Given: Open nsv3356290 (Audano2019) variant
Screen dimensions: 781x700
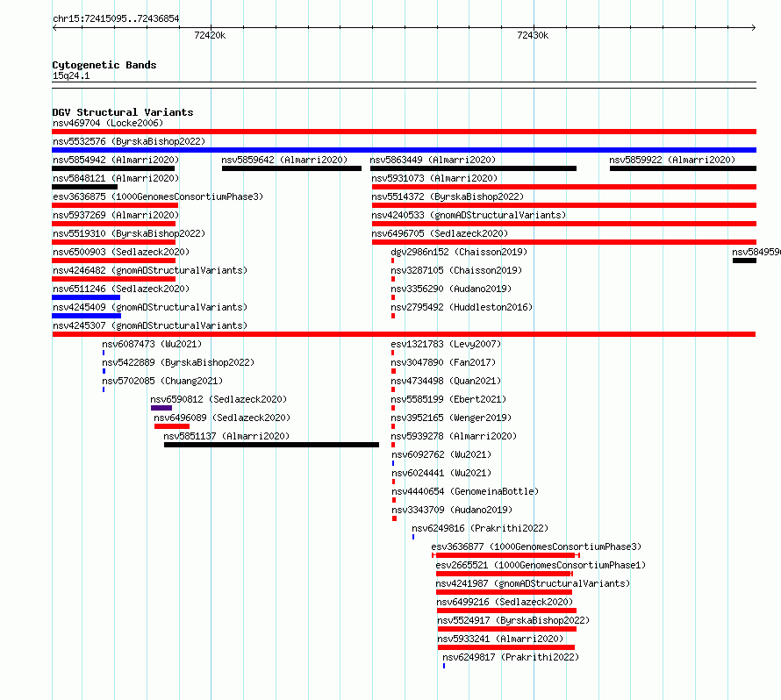Looking at the screenshot, I should pos(451,289).
